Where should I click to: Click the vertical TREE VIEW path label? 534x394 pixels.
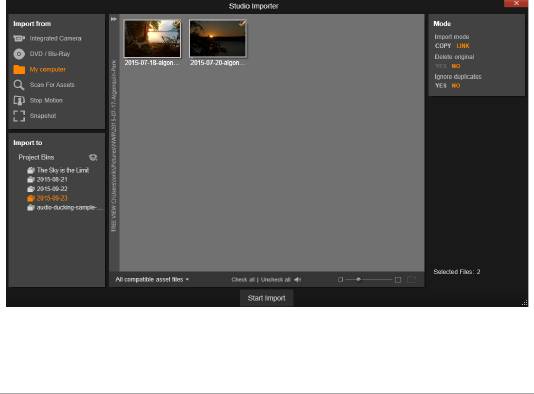coord(114,146)
